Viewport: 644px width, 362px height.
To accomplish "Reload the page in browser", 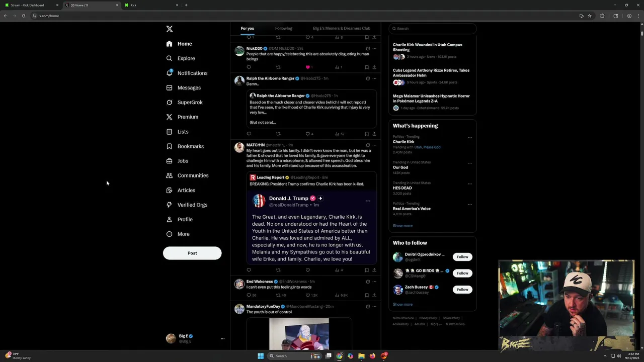I will [23, 16].
